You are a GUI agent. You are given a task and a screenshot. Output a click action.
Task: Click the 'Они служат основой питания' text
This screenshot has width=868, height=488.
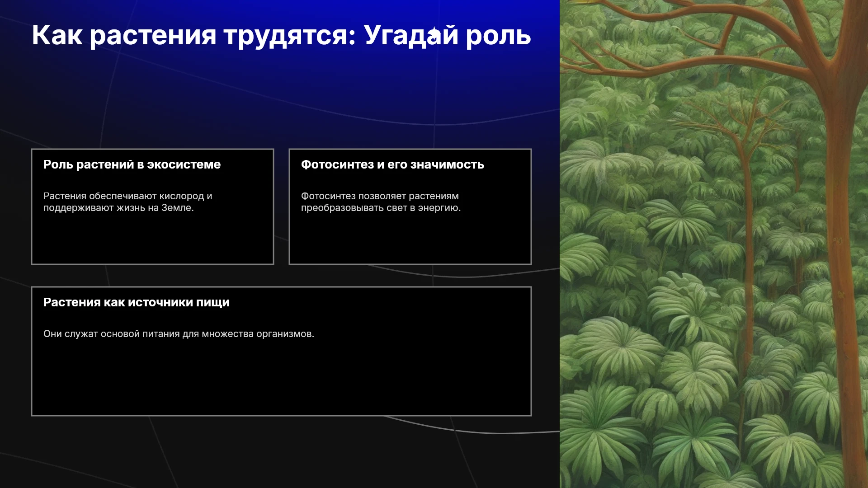(179, 334)
